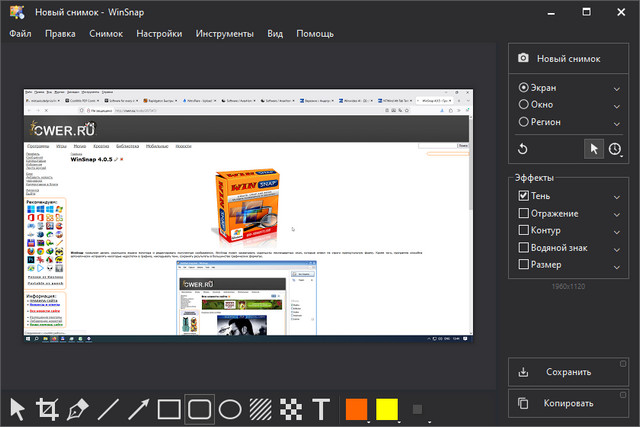Open the Снимок menu
Image resolution: width=640 pixels, height=427 pixels.
(x=106, y=34)
